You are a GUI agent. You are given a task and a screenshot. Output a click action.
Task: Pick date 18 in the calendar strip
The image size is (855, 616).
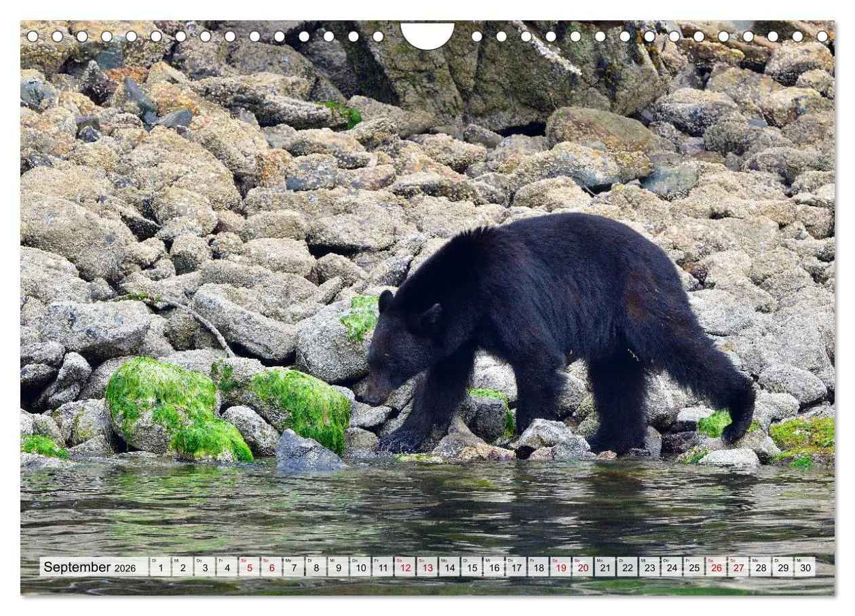pos(537,567)
